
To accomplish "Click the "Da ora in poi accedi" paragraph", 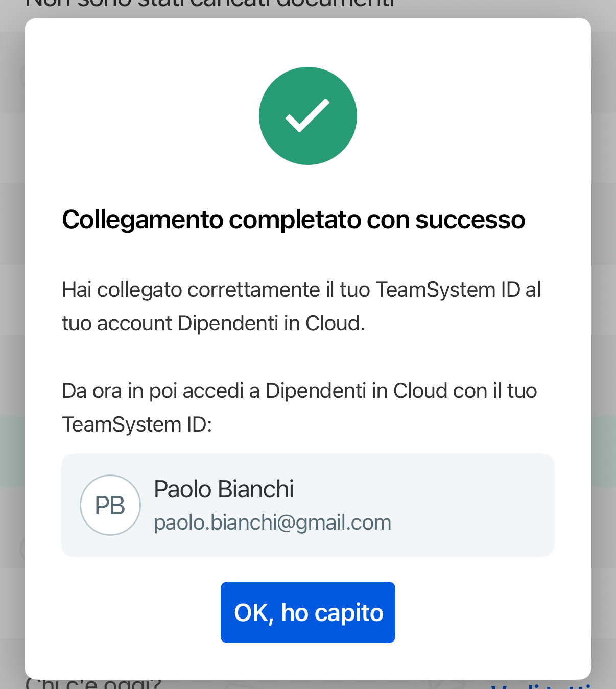I will tap(299, 408).
